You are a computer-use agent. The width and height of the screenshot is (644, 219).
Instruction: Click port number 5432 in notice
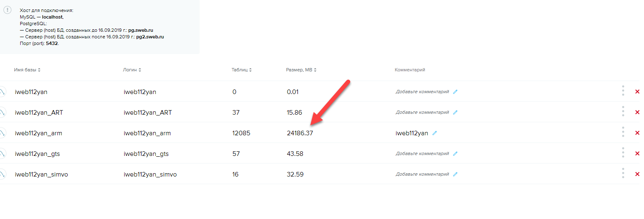coord(52,43)
